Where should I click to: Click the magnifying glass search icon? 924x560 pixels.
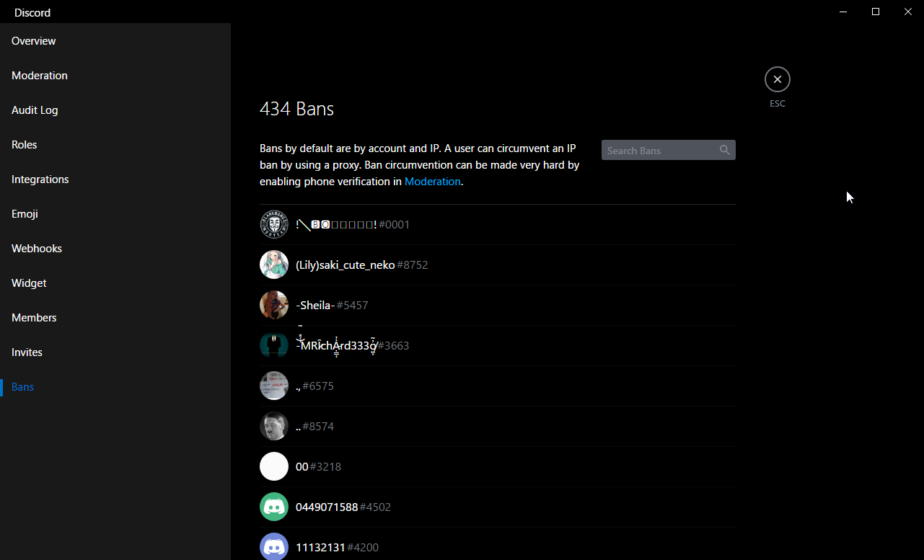point(725,150)
